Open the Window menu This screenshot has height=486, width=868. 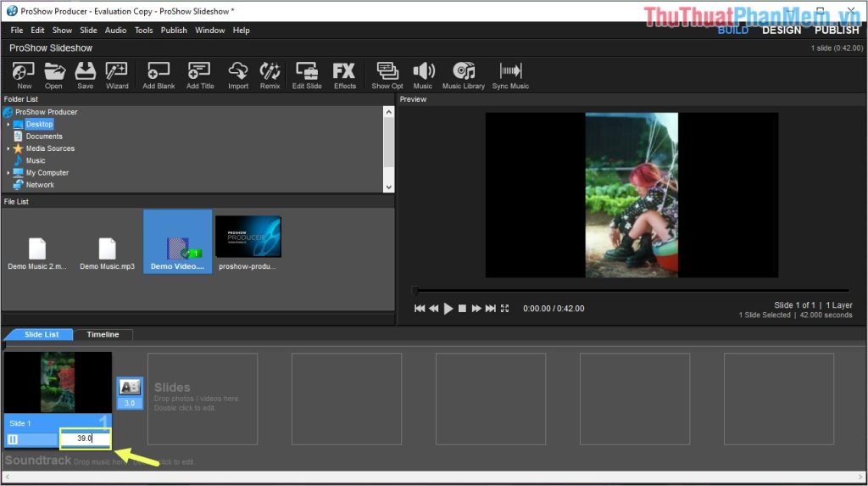(x=210, y=31)
